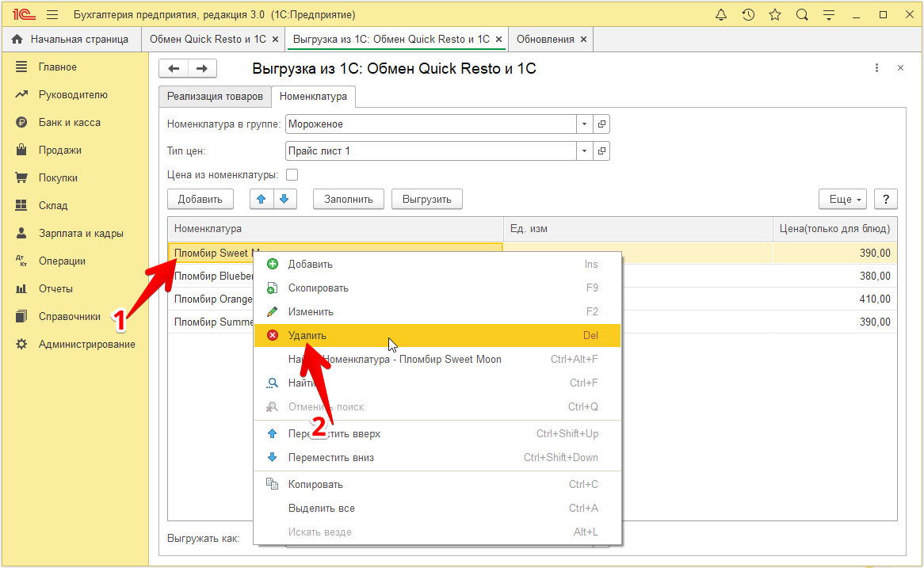924x568 pixels.
Task: Click the 1C logo icon
Action: pos(24,15)
